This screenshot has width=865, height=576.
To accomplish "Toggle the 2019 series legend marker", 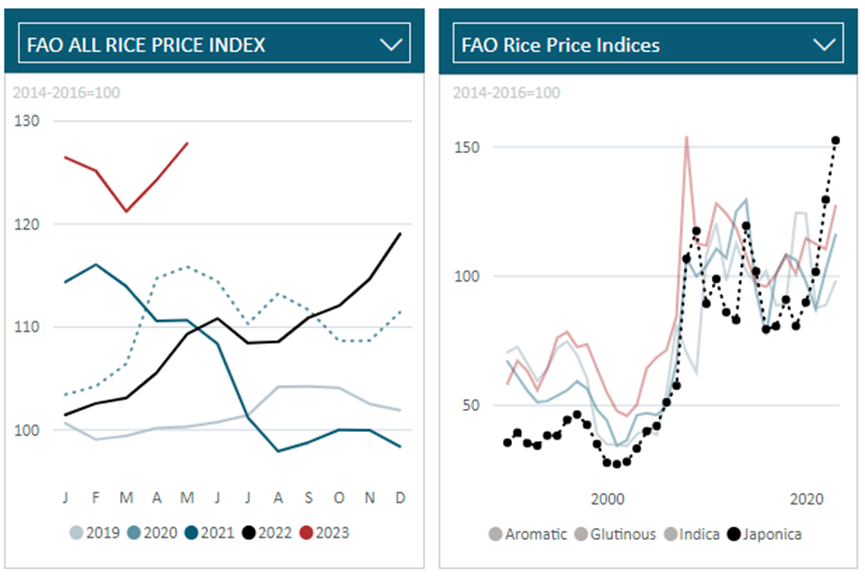I will 77,534.
